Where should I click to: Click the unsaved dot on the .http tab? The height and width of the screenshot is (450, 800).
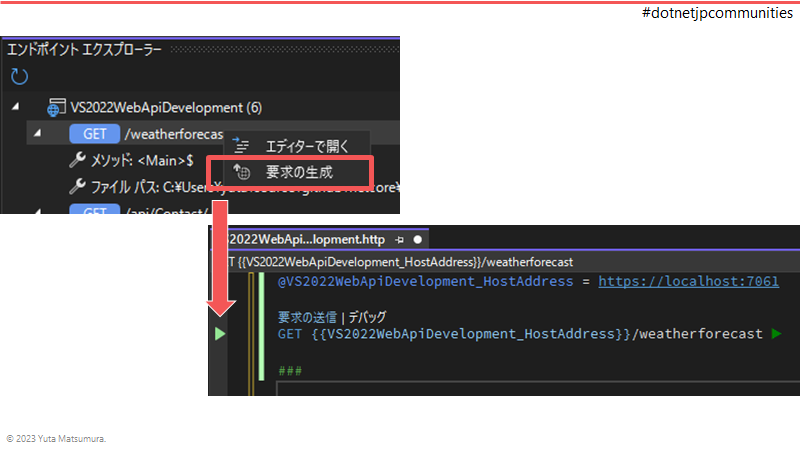pyautogui.click(x=418, y=239)
